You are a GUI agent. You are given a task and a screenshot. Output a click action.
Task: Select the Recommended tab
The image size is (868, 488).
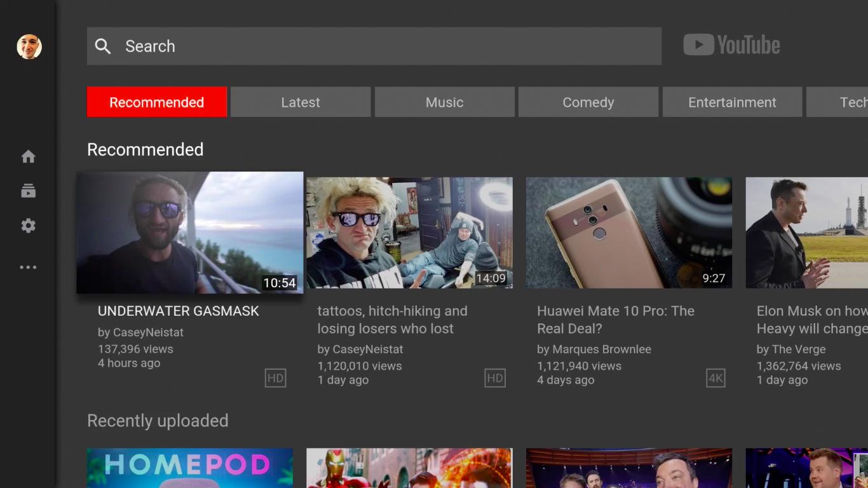[157, 102]
